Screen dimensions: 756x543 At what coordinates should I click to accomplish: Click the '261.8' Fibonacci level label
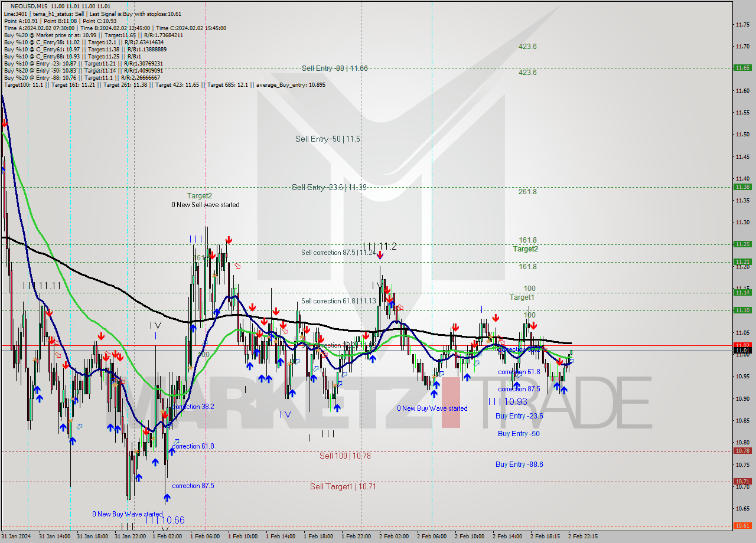tap(527, 192)
